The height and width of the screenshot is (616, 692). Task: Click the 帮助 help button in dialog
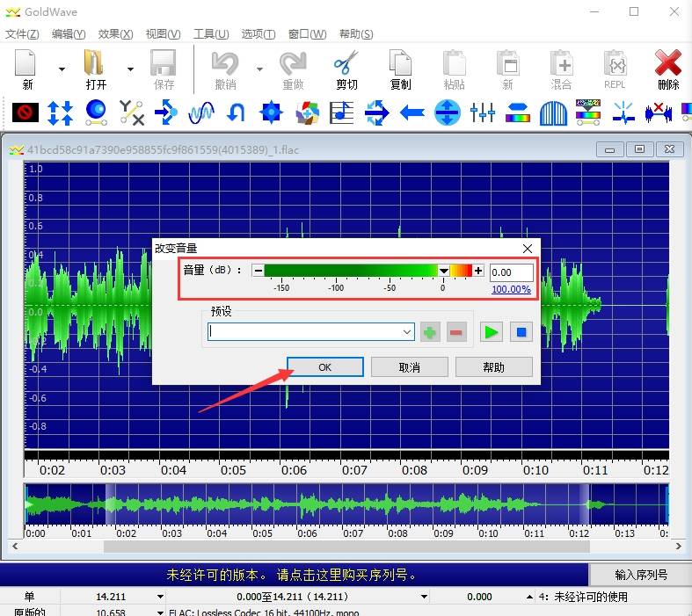[x=493, y=366]
